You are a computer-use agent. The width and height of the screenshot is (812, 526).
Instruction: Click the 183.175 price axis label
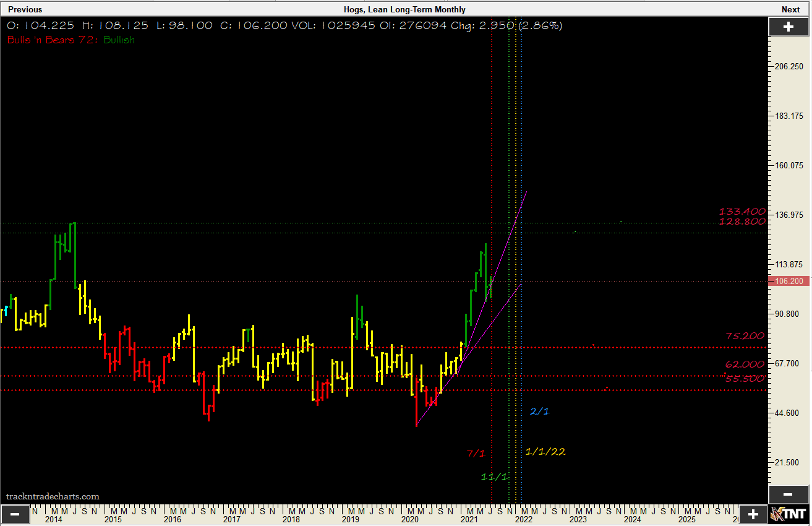click(788, 116)
